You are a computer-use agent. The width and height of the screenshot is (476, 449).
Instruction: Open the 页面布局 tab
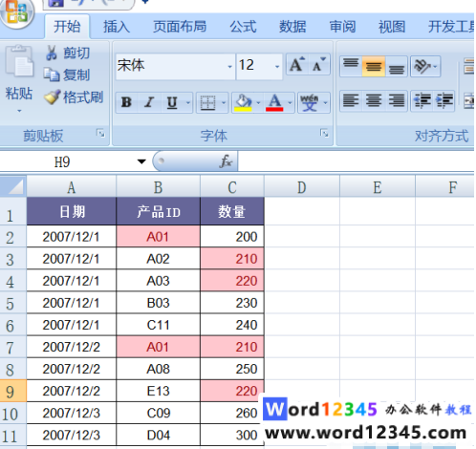(180, 27)
